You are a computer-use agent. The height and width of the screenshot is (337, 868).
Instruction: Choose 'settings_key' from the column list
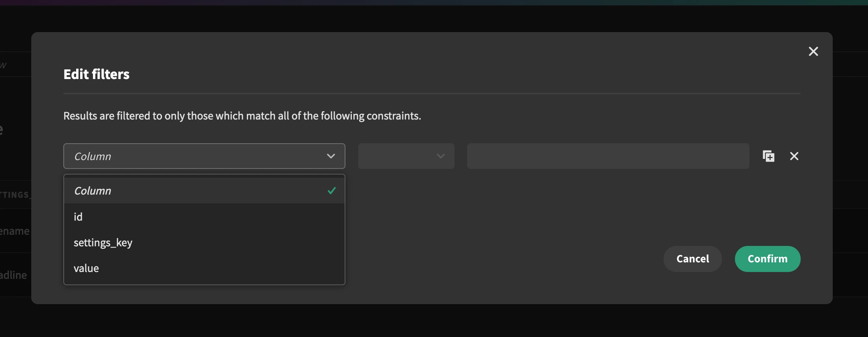pos(204,242)
